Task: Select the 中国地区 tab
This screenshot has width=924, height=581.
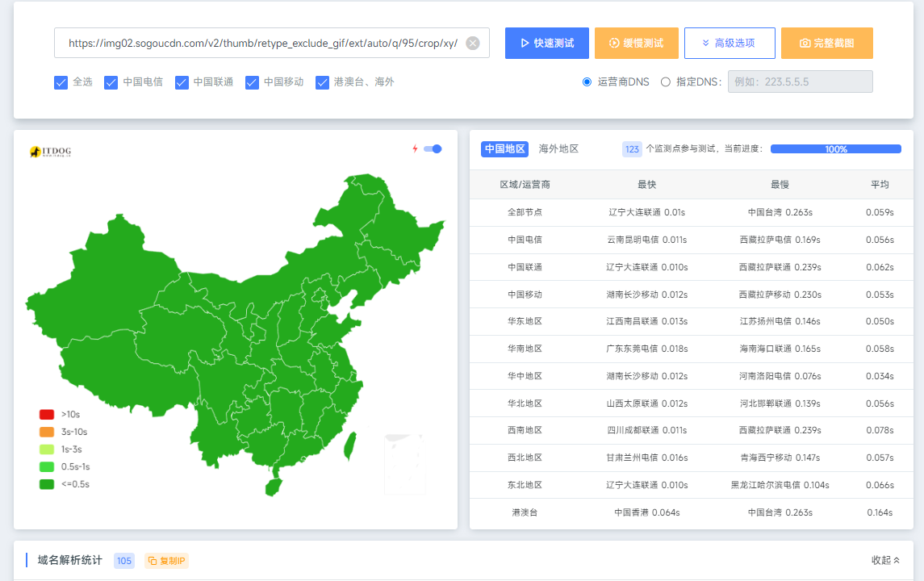Action: point(504,149)
